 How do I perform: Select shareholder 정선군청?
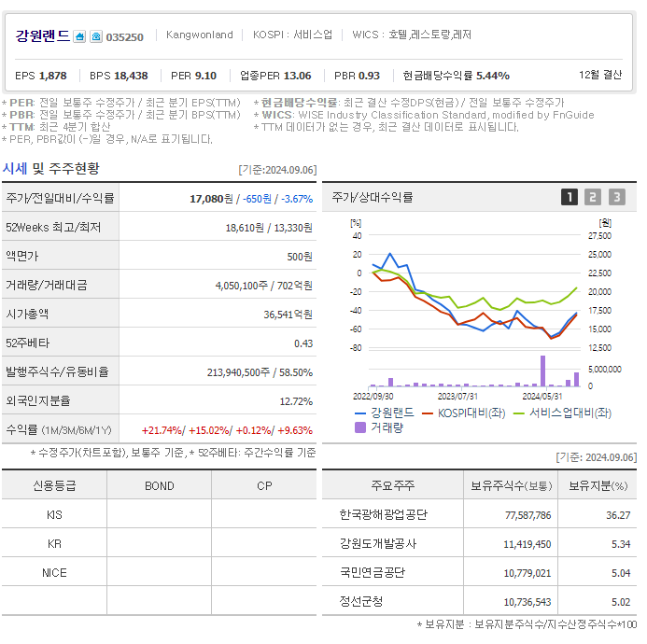[x=361, y=601]
